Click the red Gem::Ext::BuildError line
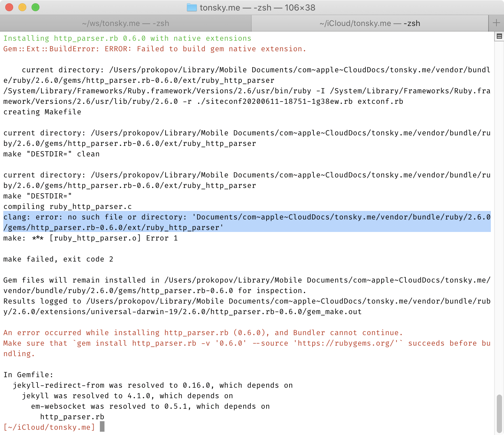The width and height of the screenshot is (504, 435). pyautogui.click(x=154, y=49)
